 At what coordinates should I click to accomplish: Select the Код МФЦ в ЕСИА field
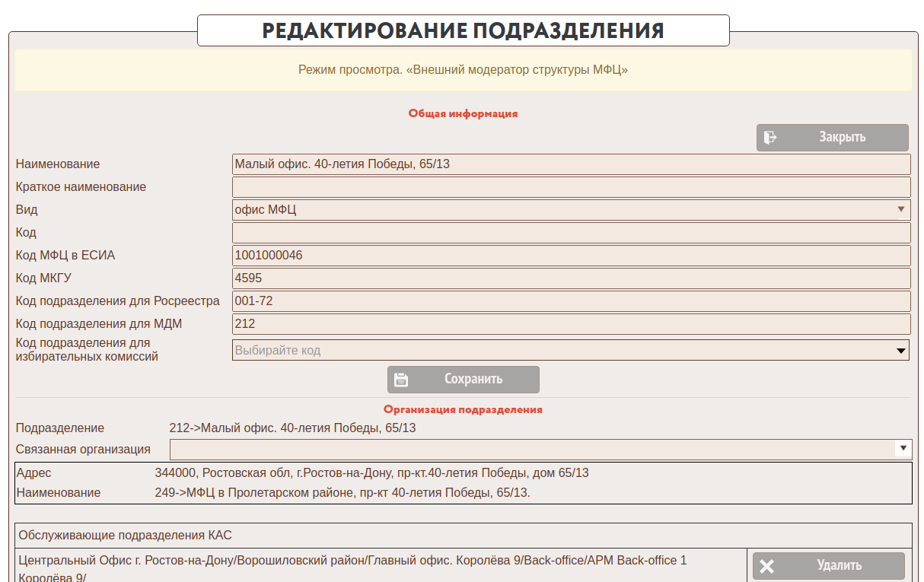point(571,256)
